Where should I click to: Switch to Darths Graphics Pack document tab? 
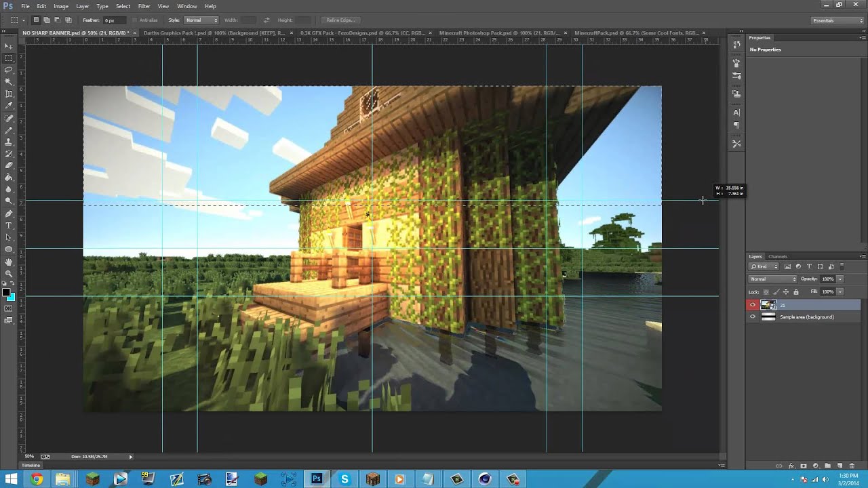(214, 33)
